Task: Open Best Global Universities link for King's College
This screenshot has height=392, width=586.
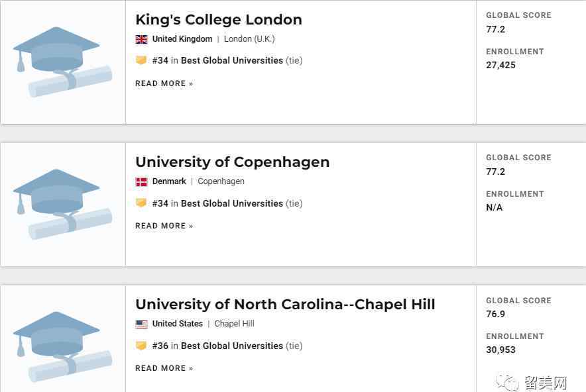Action: pyautogui.click(x=232, y=60)
